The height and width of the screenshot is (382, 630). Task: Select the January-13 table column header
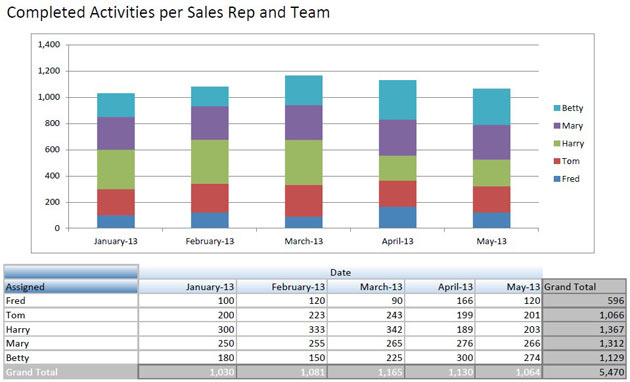[188, 287]
